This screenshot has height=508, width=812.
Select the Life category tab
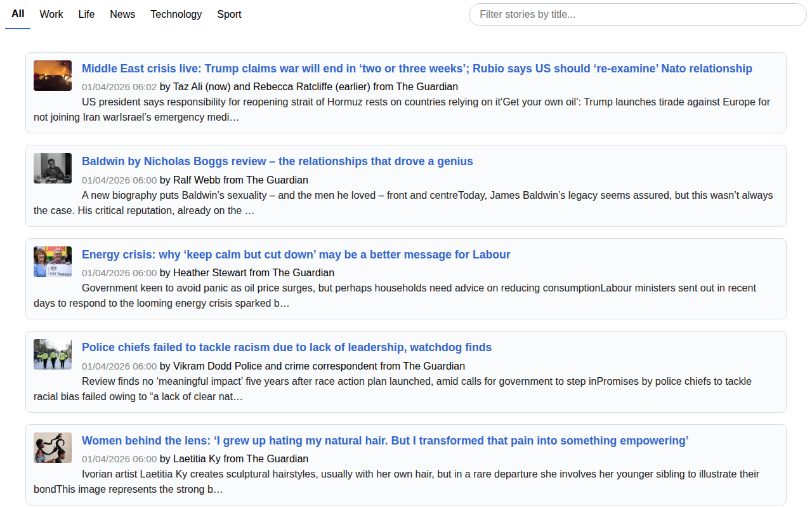pos(86,14)
